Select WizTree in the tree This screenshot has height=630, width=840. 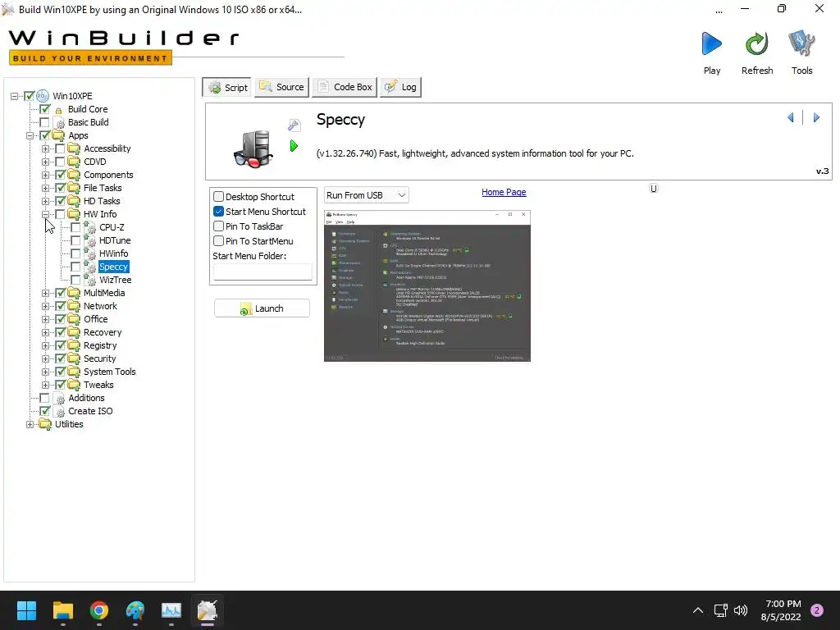pyautogui.click(x=115, y=281)
